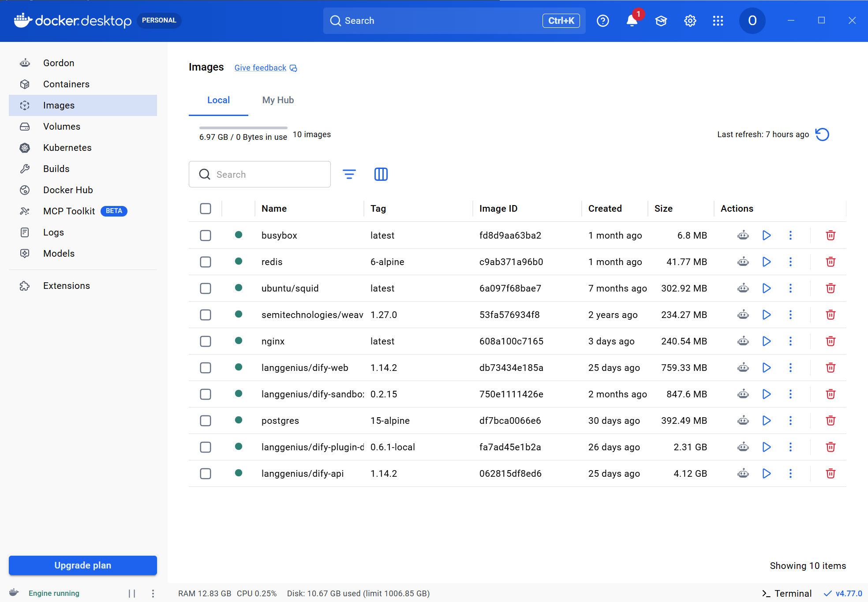Ask Gordon about the nginx image
The width and height of the screenshot is (868, 602).
point(743,341)
